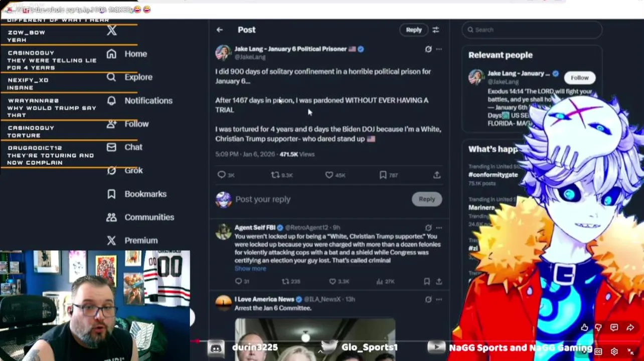
Task: Exit fullscreen in the video player
Action: 630,351
